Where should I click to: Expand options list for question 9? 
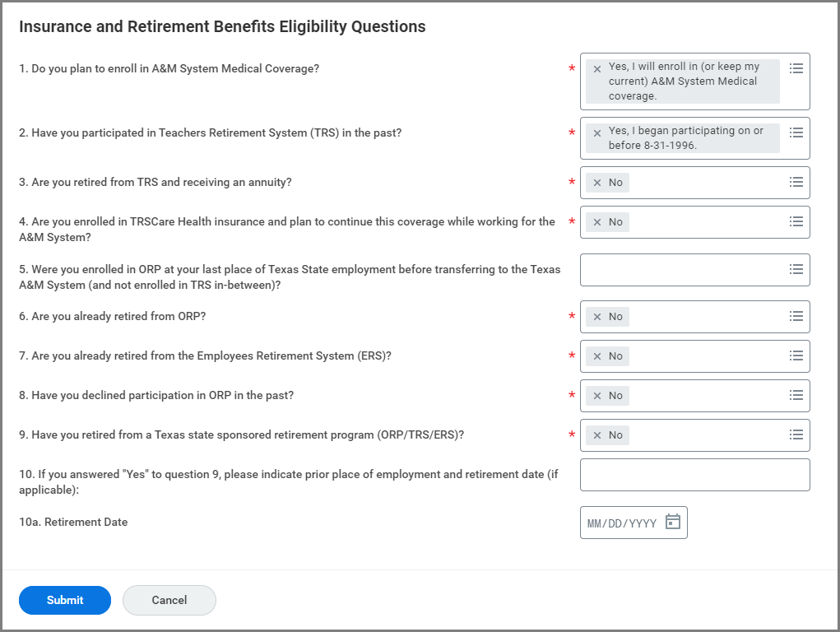point(796,434)
